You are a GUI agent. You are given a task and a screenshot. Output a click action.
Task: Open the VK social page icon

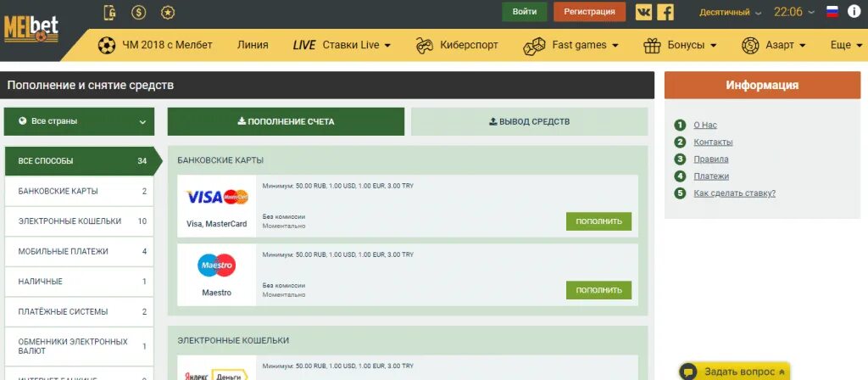(x=643, y=12)
